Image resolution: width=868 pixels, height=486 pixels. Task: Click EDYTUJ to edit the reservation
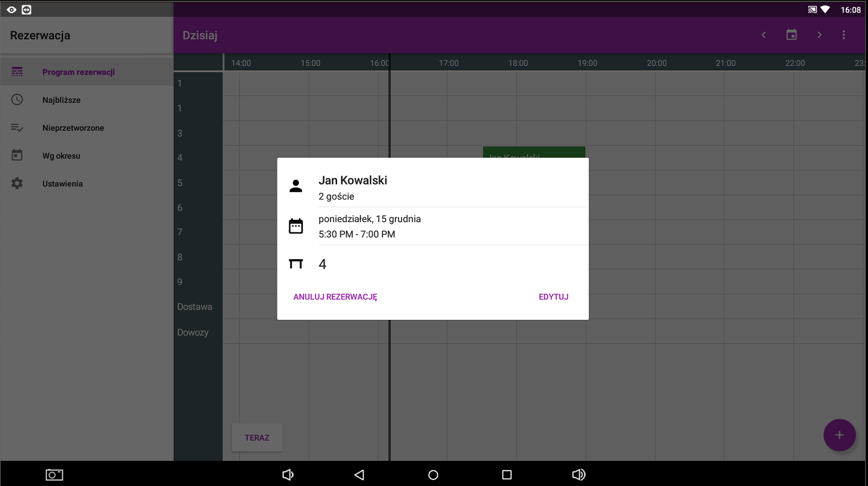click(x=553, y=297)
